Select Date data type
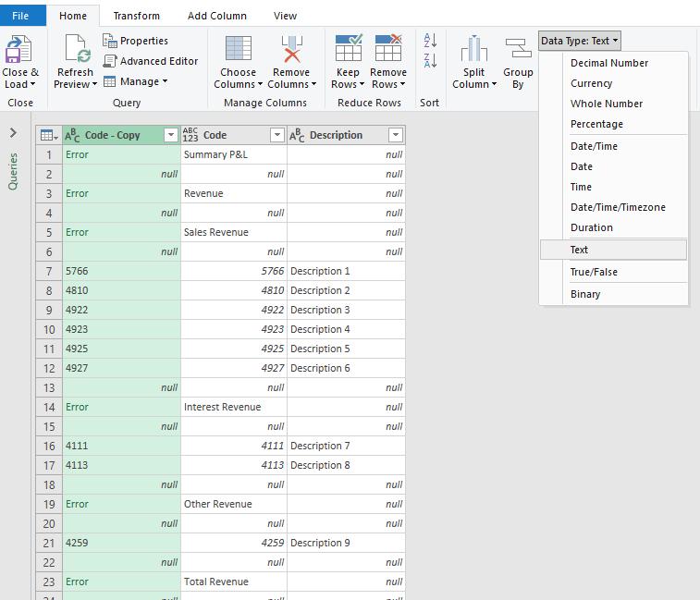The width and height of the screenshot is (700, 600). (613, 166)
